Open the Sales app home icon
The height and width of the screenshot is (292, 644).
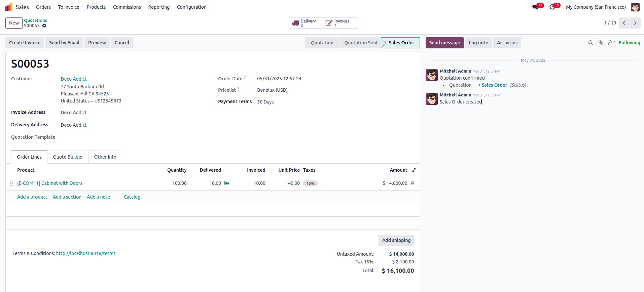click(9, 7)
